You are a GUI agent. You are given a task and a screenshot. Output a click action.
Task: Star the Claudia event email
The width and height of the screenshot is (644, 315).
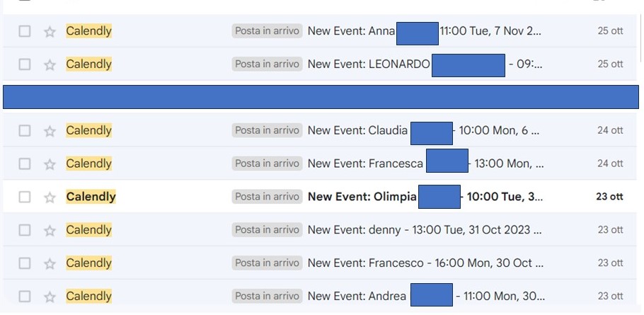tap(50, 131)
